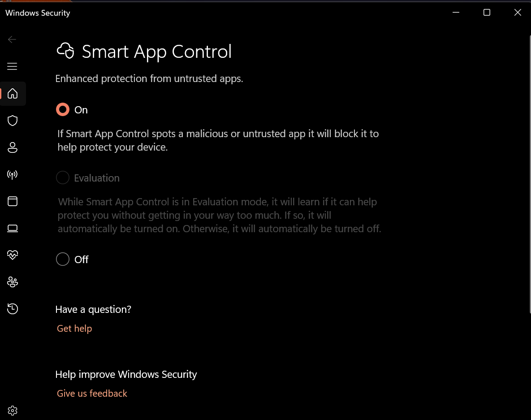Open the Get help link
531x420 pixels.
[74, 329]
